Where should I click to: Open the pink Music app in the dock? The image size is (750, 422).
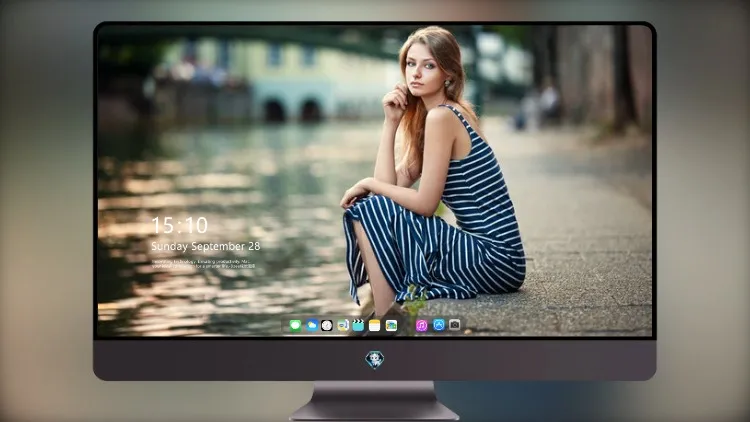coord(421,325)
